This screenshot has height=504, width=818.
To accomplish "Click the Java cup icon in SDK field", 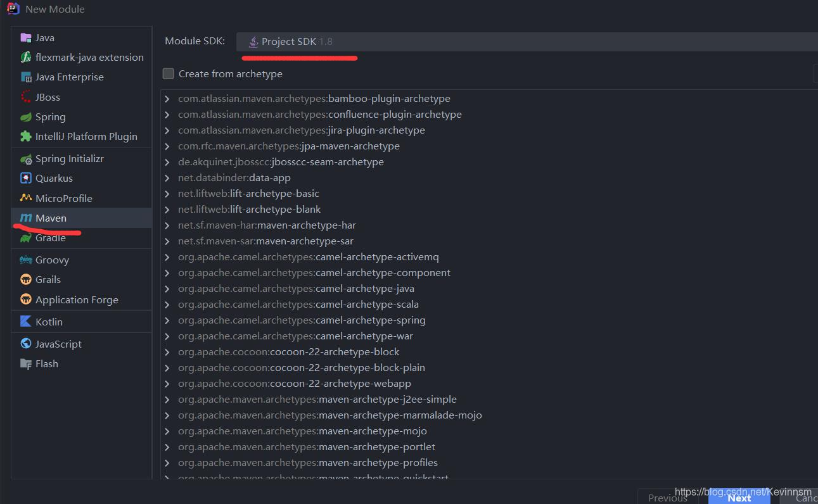I will [x=253, y=42].
